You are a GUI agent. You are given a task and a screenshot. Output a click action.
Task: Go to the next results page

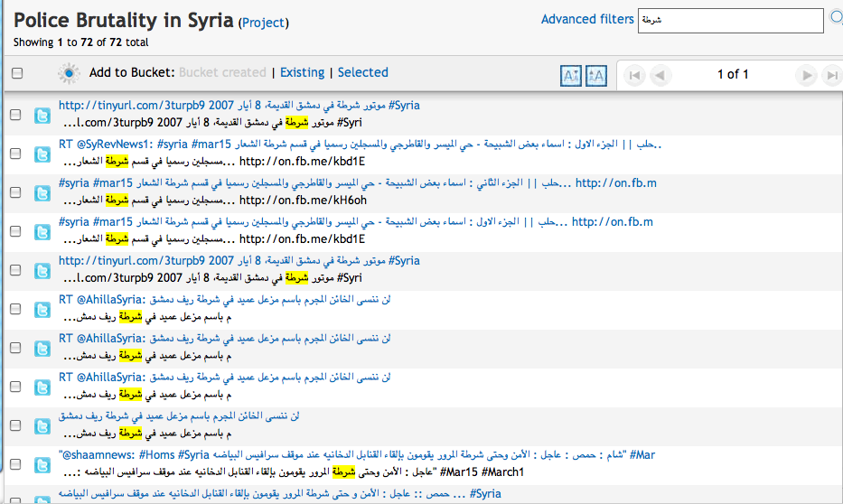(807, 75)
